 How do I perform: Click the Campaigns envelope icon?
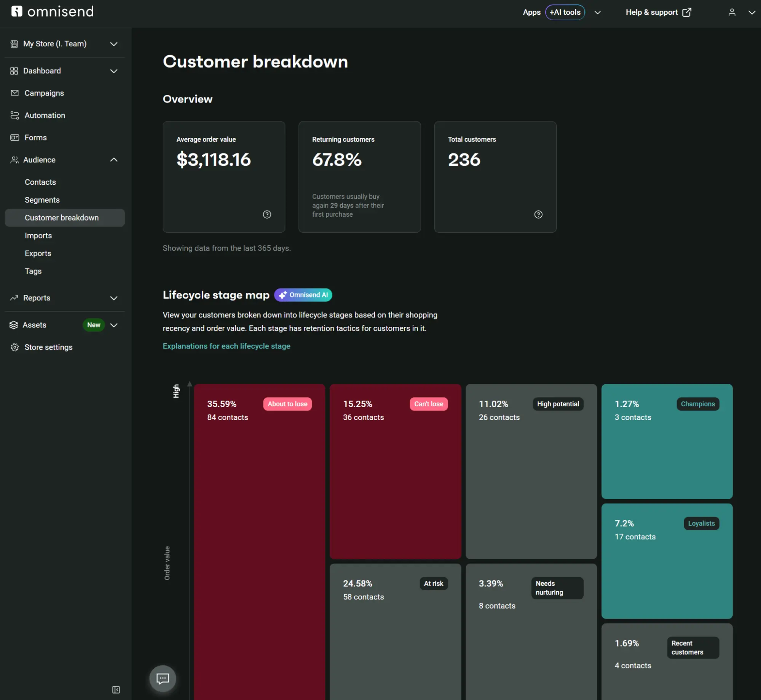coord(14,93)
